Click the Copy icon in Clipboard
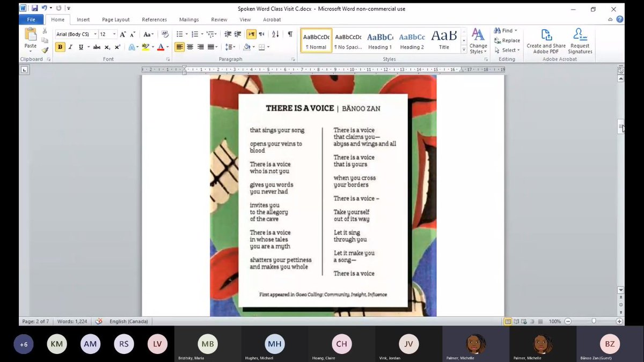The height and width of the screenshot is (362, 644). [45, 40]
